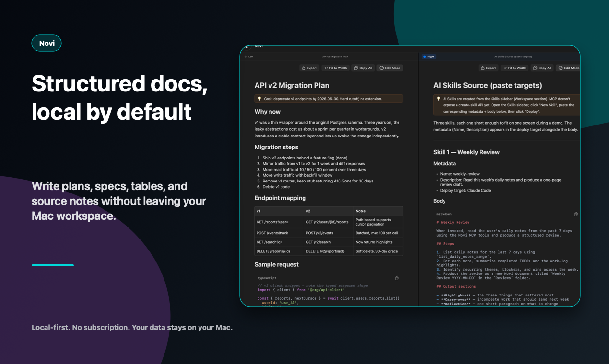Screen dimensions: 609x364
Task: Click the 'Metadata' heading
Action: [x=445, y=163]
